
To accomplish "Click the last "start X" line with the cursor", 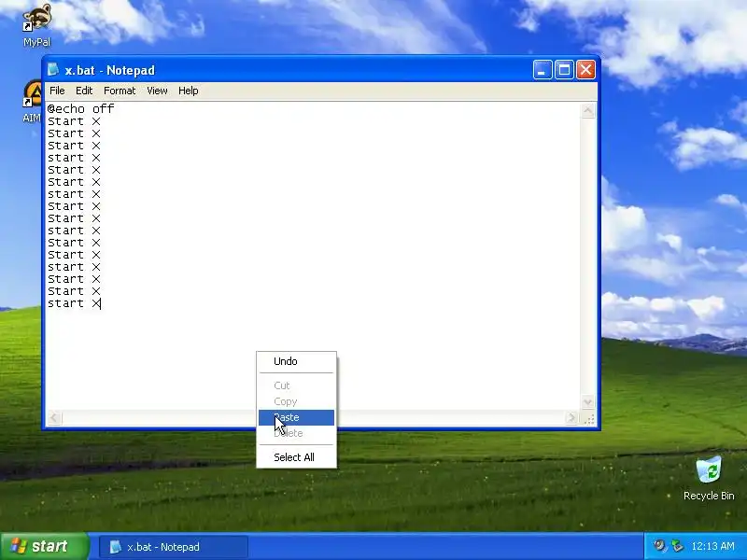I will (74, 303).
